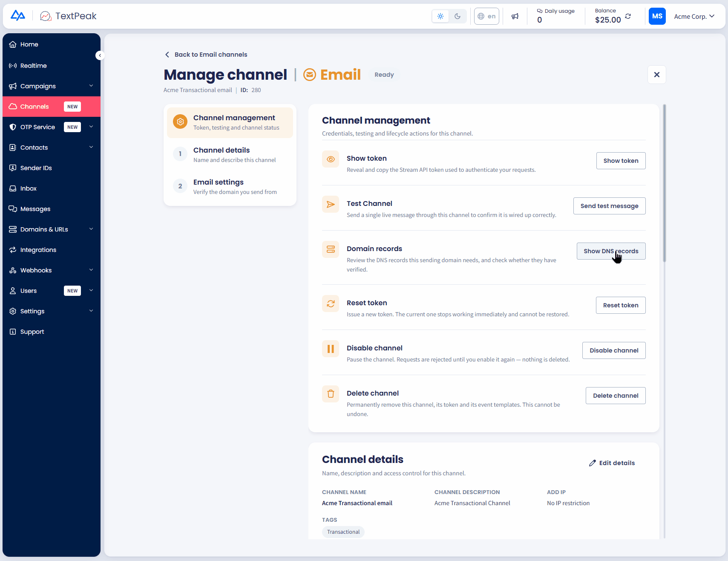This screenshot has height=561, width=728.
Task: Refresh the balance amount
Action: click(x=628, y=16)
